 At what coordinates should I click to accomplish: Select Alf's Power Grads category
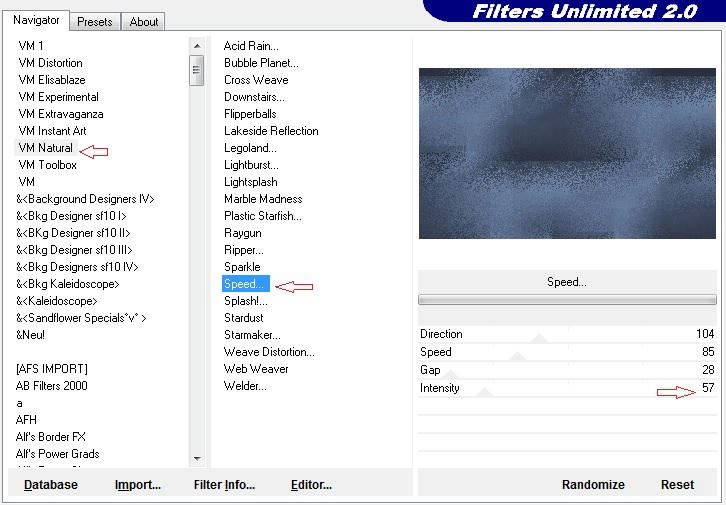click(57, 454)
